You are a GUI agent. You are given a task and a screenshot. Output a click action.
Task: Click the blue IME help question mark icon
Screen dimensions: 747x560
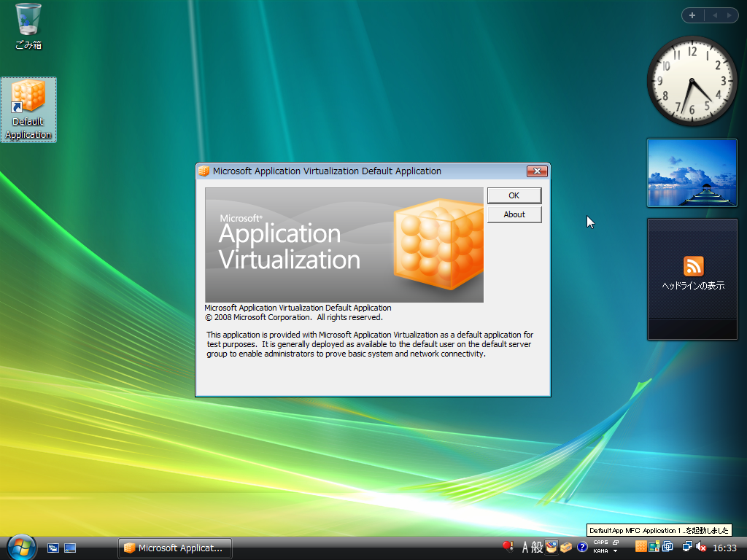click(x=582, y=547)
